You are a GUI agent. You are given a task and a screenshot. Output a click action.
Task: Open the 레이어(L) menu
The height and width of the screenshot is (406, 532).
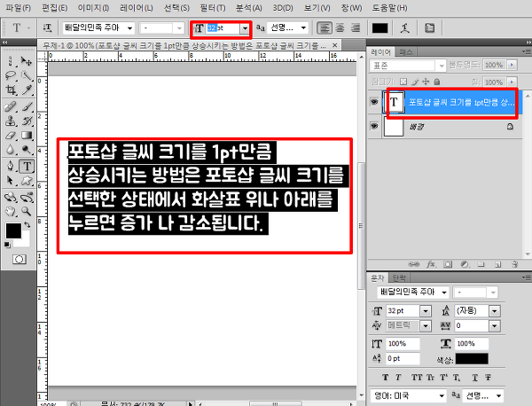pyautogui.click(x=137, y=8)
